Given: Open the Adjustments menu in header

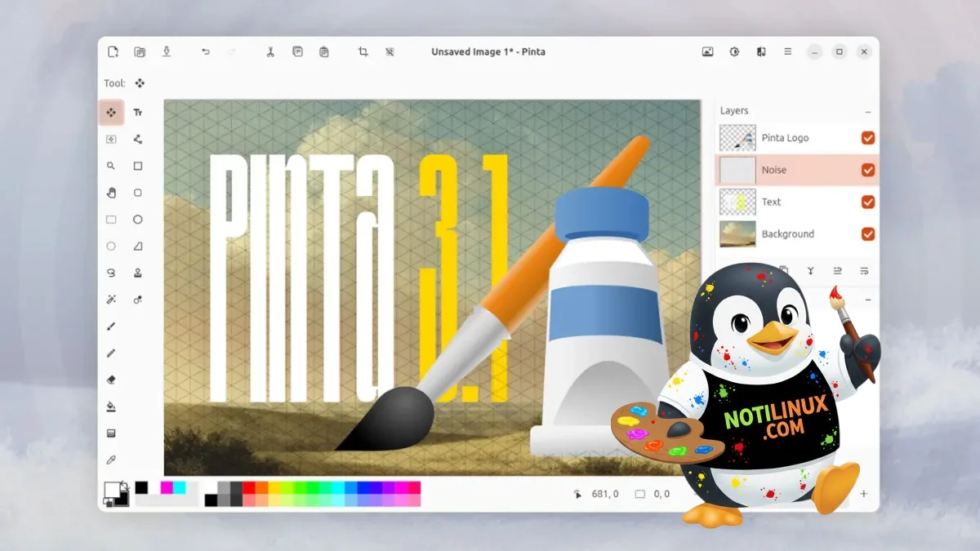Looking at the screenshot, I should pos(734,51).
